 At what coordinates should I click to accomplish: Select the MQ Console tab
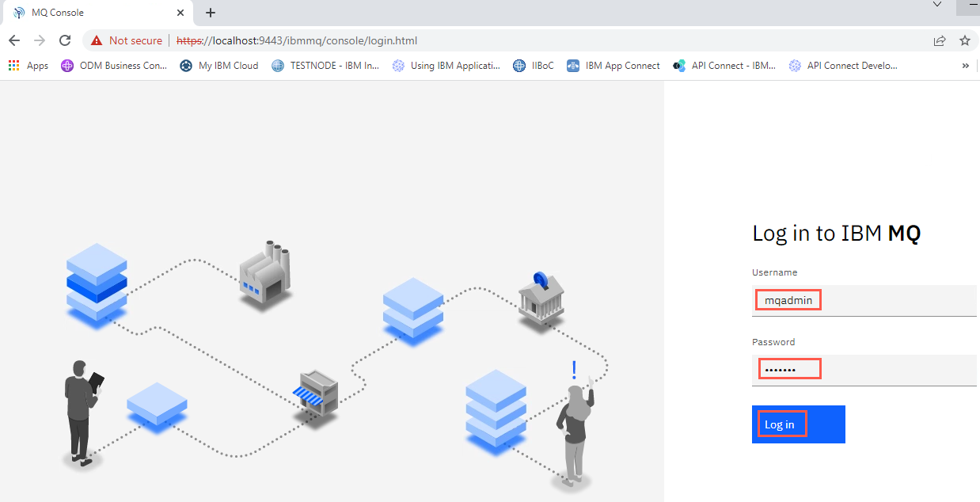coord(97,13)
